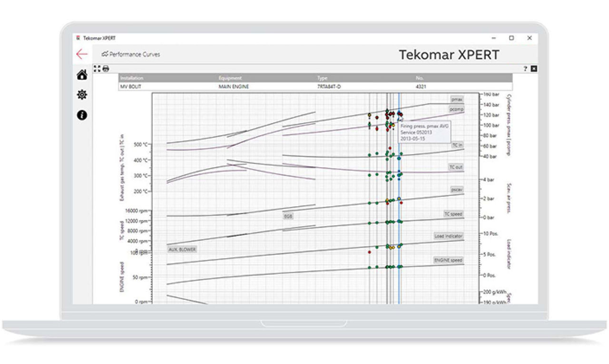
Task: Click the AUX. BLOWER label
Action: point(182,249)
